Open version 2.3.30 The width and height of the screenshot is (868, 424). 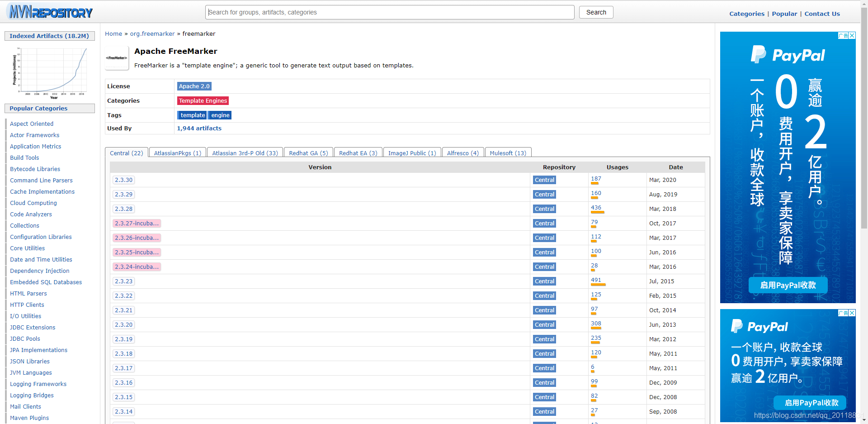click(123, 180)
